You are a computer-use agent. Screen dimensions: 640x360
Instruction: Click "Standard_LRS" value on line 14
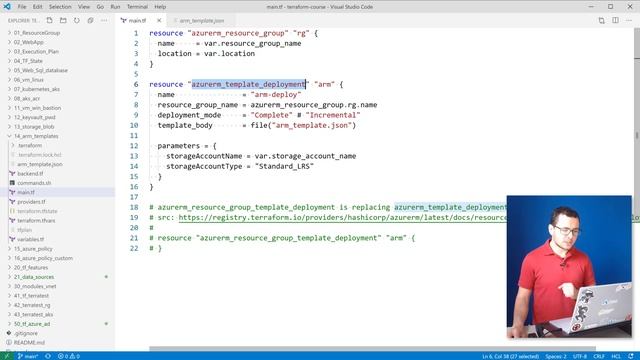(x=284, y=166)
